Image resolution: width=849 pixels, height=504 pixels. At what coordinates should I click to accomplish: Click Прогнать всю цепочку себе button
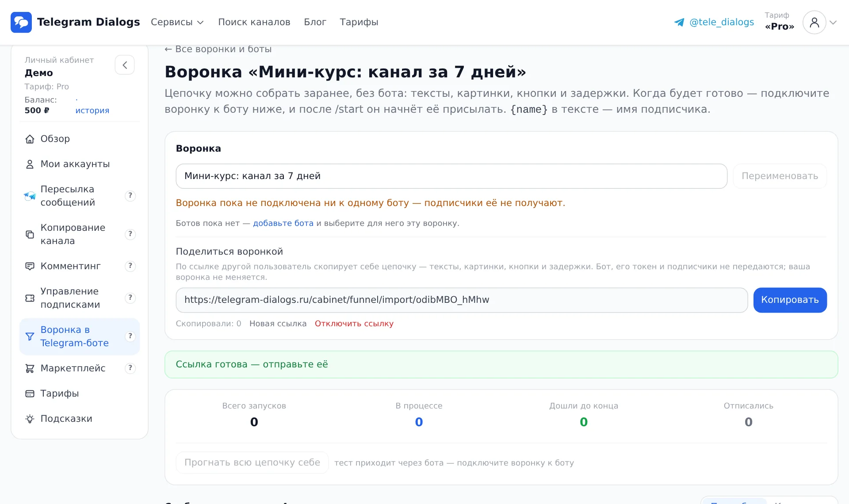(x=252, y=462)
